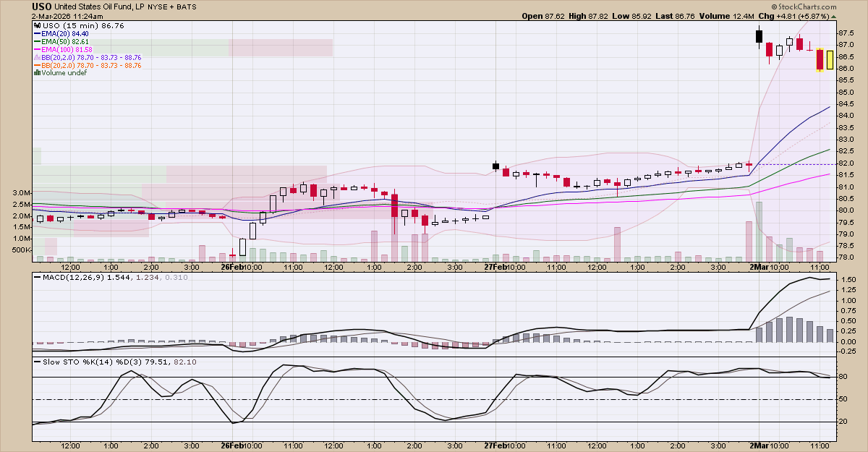868x452 pixels.
Task: Click the yellow-highlighted latest candle
Action: [x=830, y=59]
